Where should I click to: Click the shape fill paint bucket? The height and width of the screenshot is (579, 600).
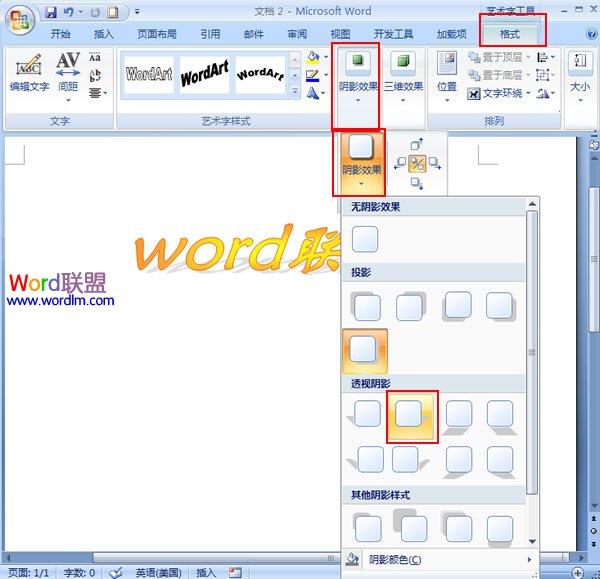point(313,57)
